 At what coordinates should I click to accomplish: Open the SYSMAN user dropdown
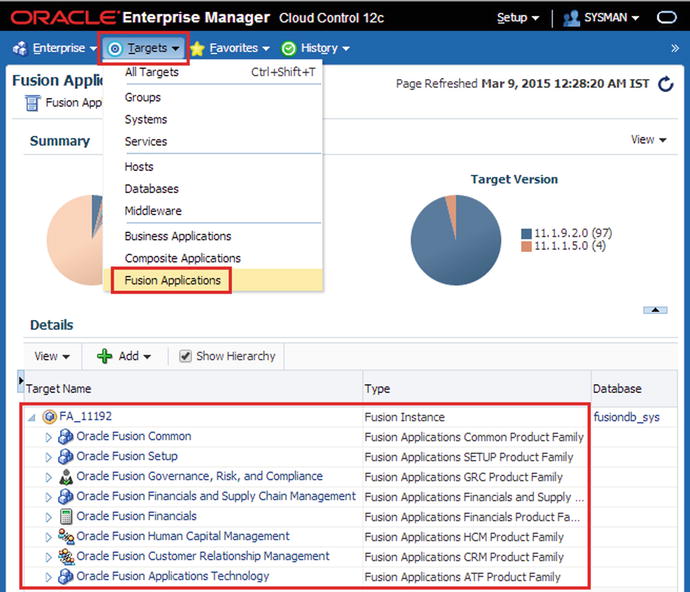[611, 18]
